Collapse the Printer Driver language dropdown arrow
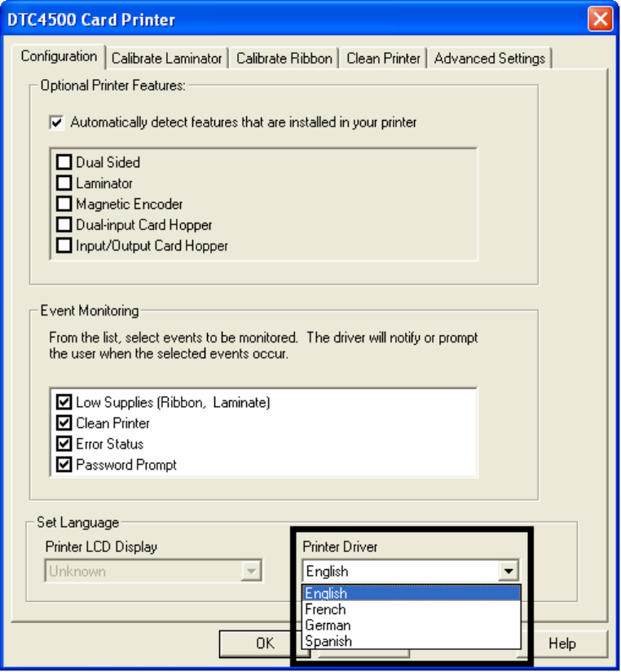This screenshot has width=621, height=672. pyautogui.click(x=509, y=571)
